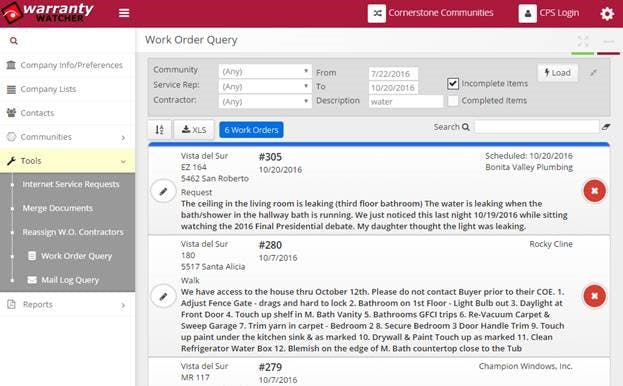Image resolution: width=623 pixels, height=386 pixels.
Task: Click the Contacts people icon
Action: tap(11, 113)
